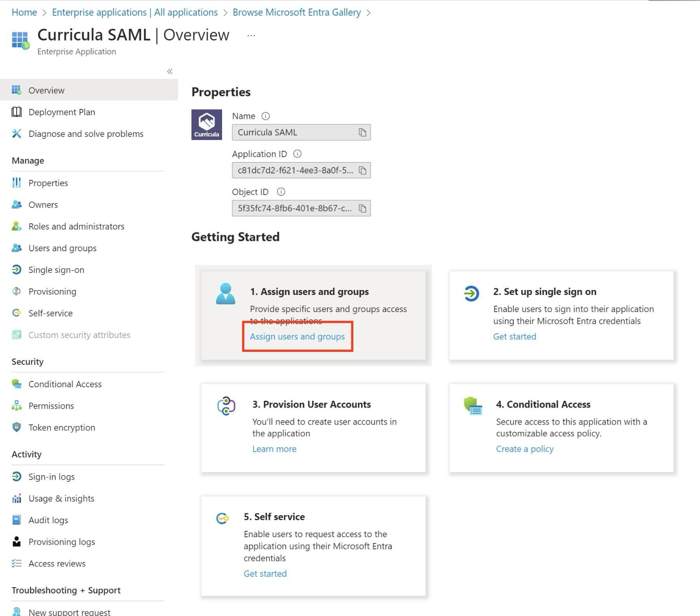This screenshot has width=700, height=616.
Task: Click the Create a policy link
Action: click(x=525, y=449)
